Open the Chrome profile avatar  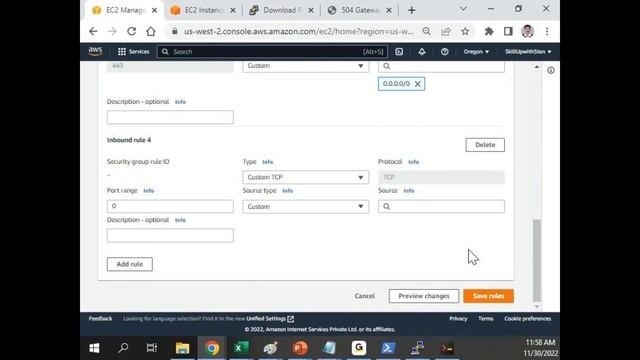[x=527, y=31]
